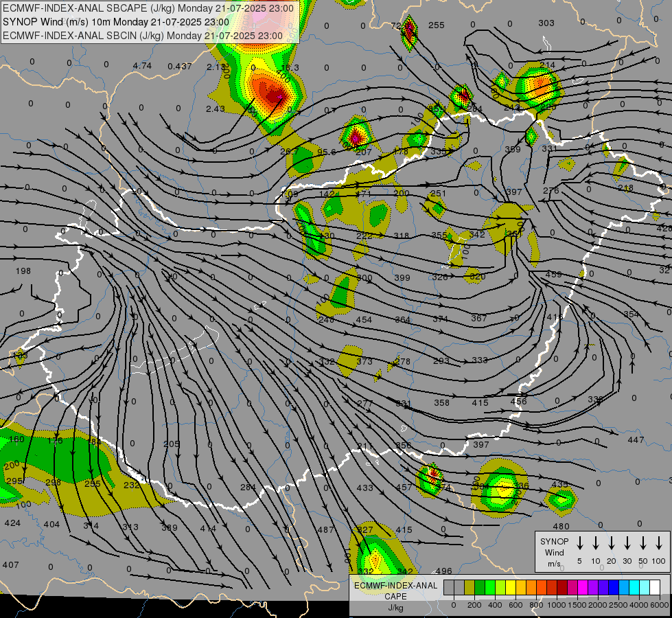The image size is (672, 618).
Task: Click the 4000 tick label on the colorbar
Action: [x=639, y=605]
